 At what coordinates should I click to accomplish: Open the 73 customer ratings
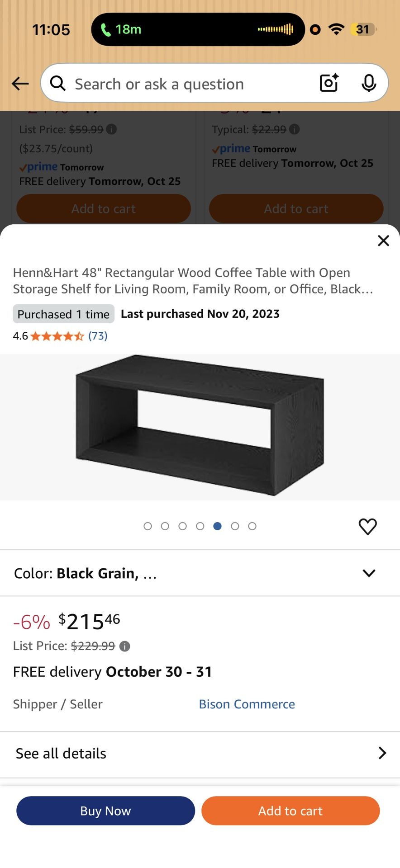[98, 336]
